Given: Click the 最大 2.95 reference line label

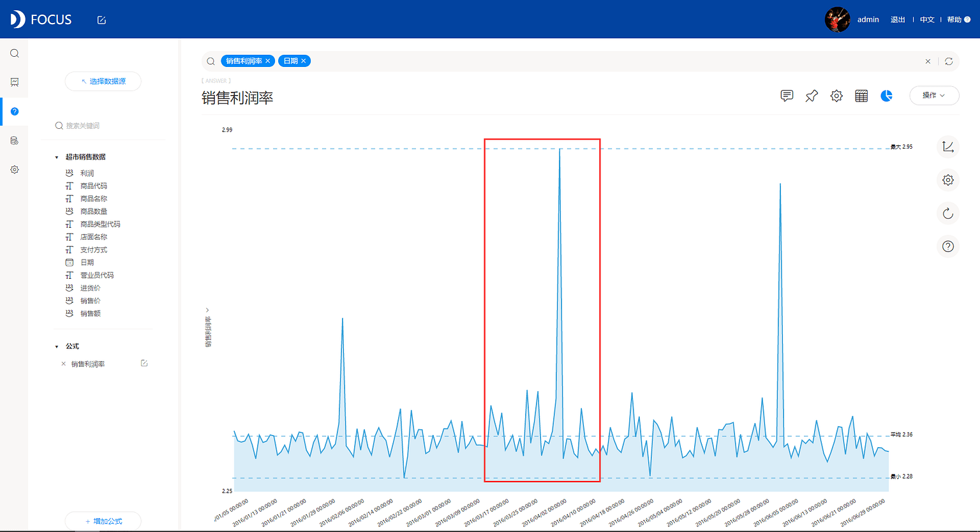Looking at the screenshot, I should (902, 147).
